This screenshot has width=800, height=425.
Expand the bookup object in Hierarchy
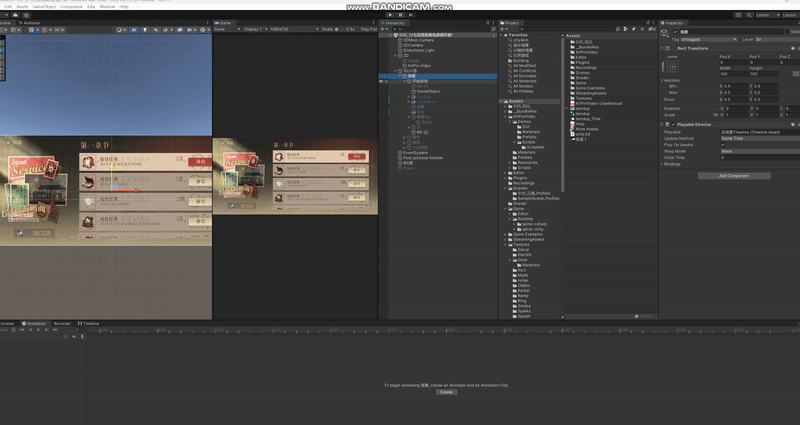pos(408,96)
